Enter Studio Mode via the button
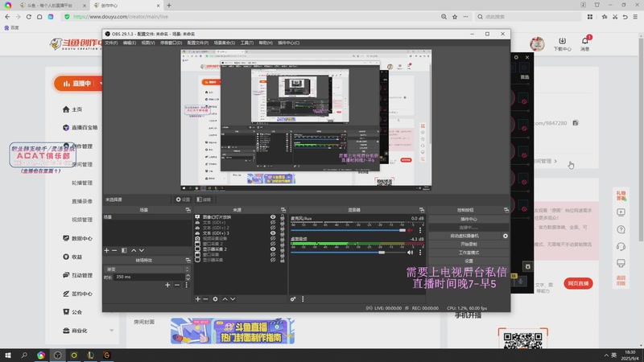This screenshot has height=362, width=644. (469, 253)
